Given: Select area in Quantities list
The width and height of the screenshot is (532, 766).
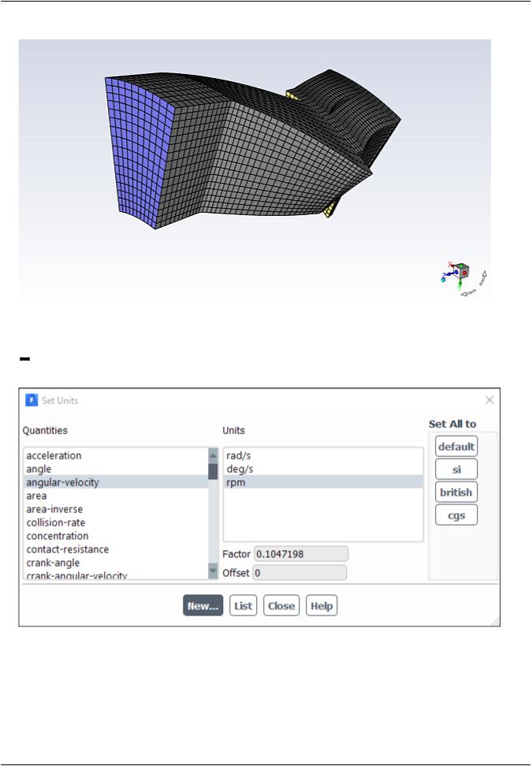Looking at the screenshot, I should click(116, 496).
